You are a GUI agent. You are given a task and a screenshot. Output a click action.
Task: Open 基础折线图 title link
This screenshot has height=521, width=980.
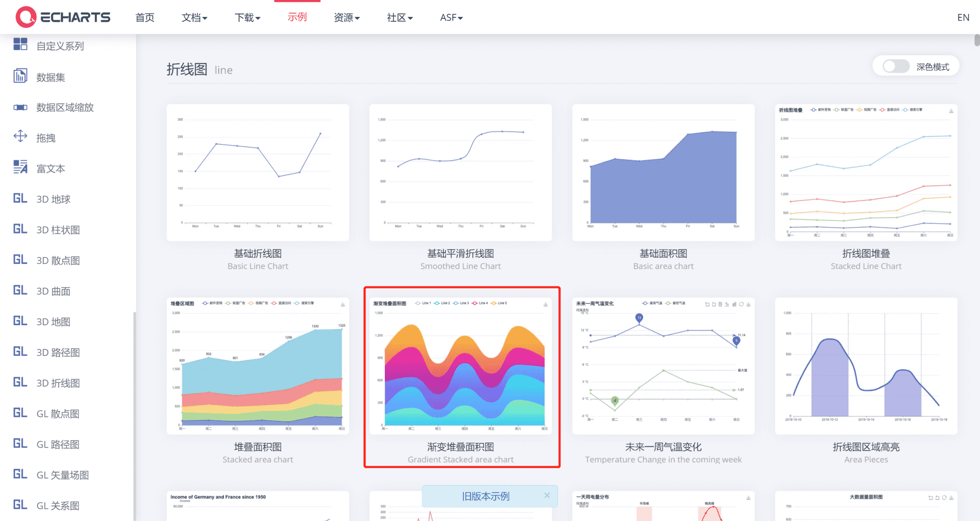tap(258, 253)
